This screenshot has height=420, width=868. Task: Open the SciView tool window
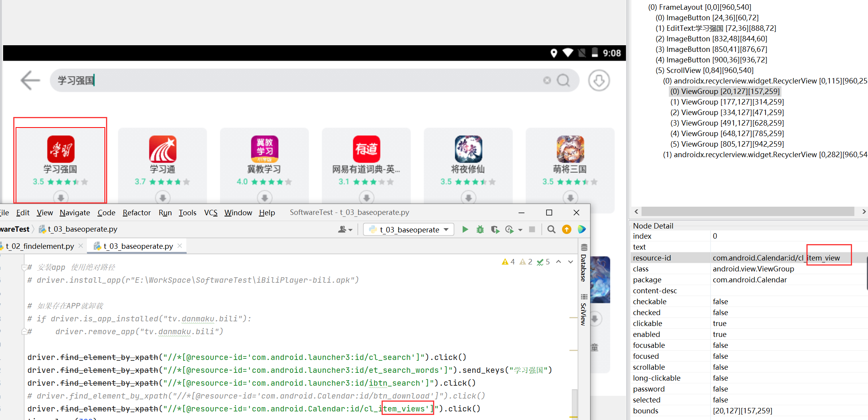(583, 309)
